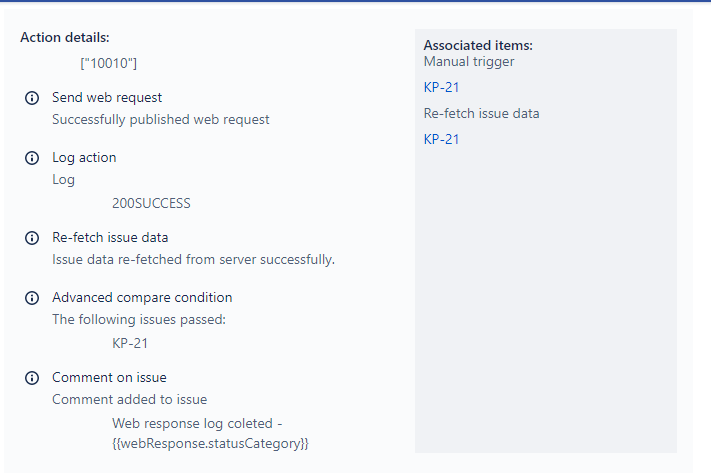This screenshot has height=473, width=711.
Task: Select the Log action title
Action: pyautogui.click(x=84, y=157)
